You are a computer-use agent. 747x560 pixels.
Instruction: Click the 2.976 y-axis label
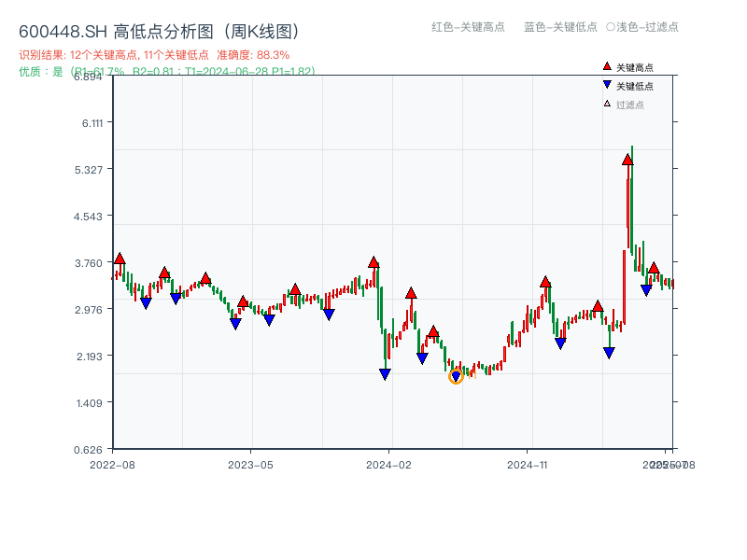89,310
